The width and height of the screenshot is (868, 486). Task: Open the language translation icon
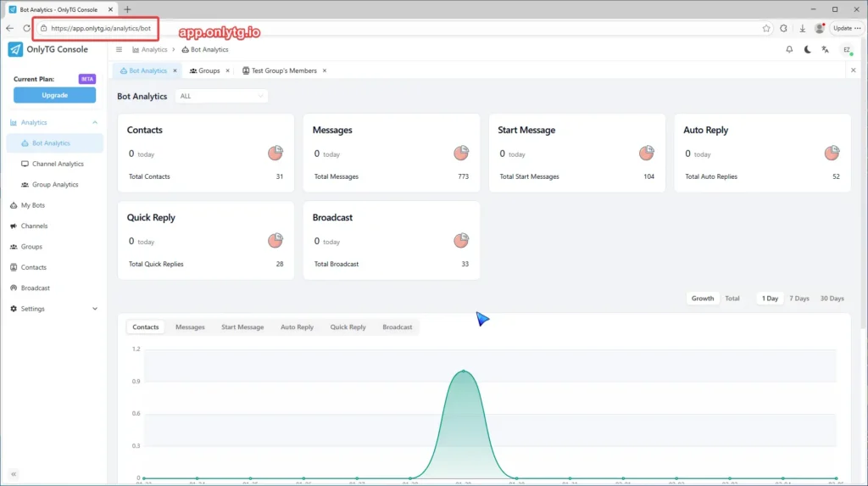point(825,50)
